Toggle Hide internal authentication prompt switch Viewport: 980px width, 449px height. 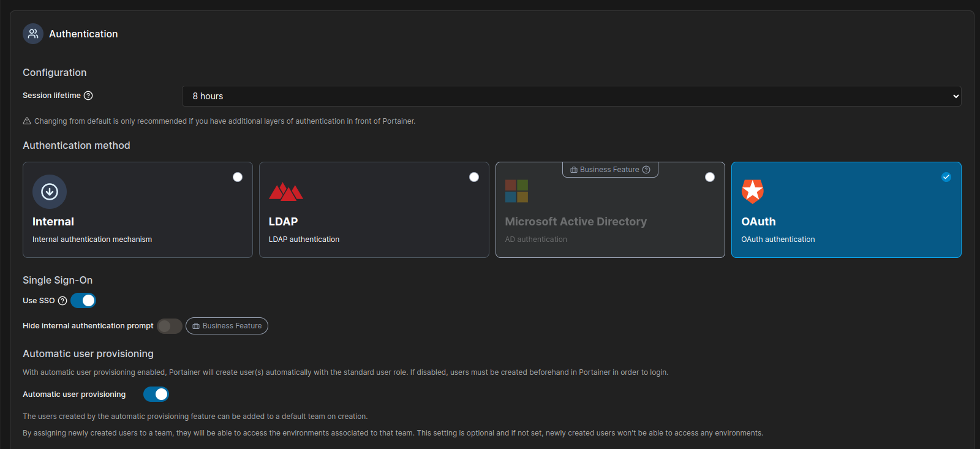169,326
